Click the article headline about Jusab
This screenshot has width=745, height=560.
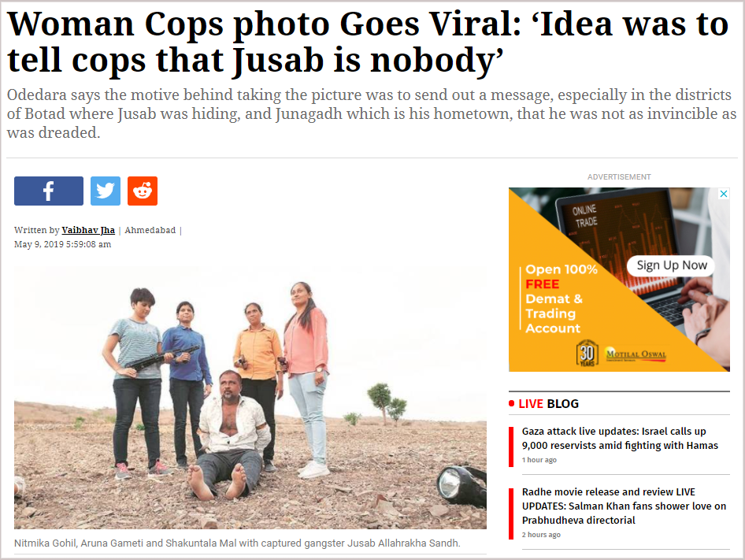tap(367, 42)
